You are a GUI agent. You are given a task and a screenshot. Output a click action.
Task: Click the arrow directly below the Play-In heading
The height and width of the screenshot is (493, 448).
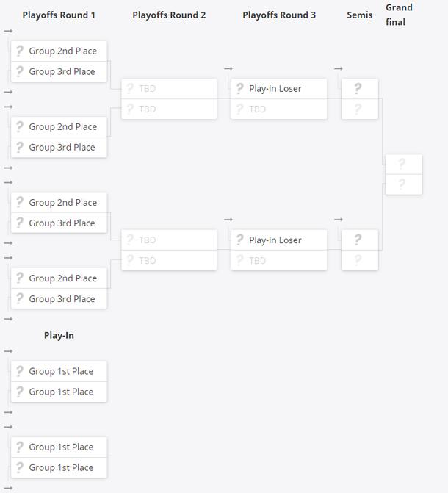(x=8, y=351)
